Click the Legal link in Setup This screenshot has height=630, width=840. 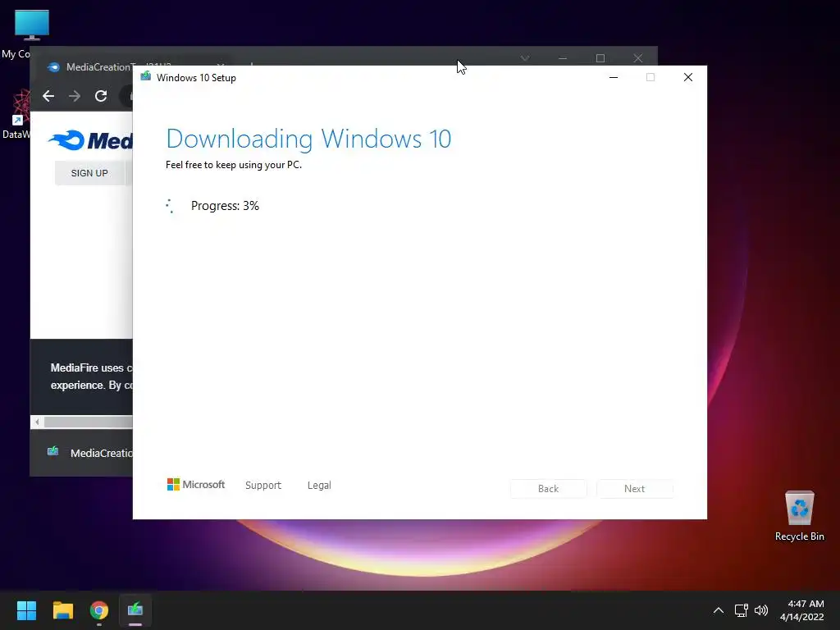point(319,486)
